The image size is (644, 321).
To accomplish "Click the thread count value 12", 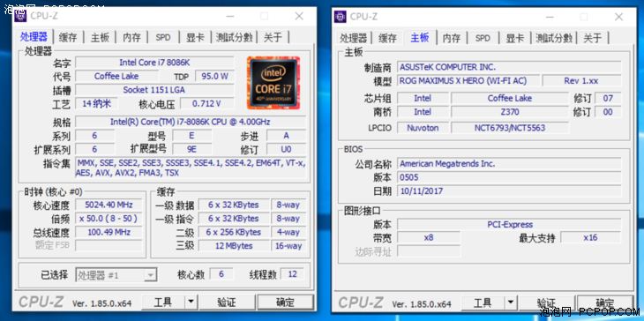I will (x=292, y=274).
